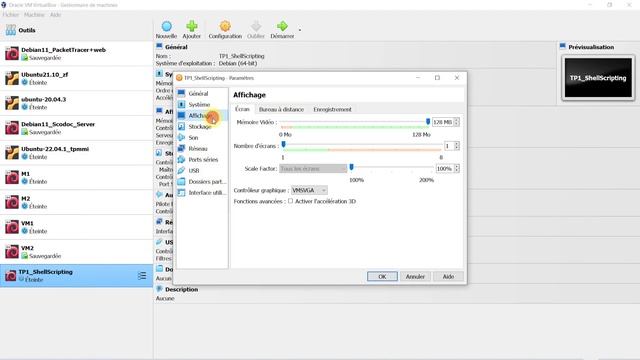The height and width of the screenshot is (360, 640).
Task: Click the Démarrer green arrow icon
Action: [x=282, y=27]
